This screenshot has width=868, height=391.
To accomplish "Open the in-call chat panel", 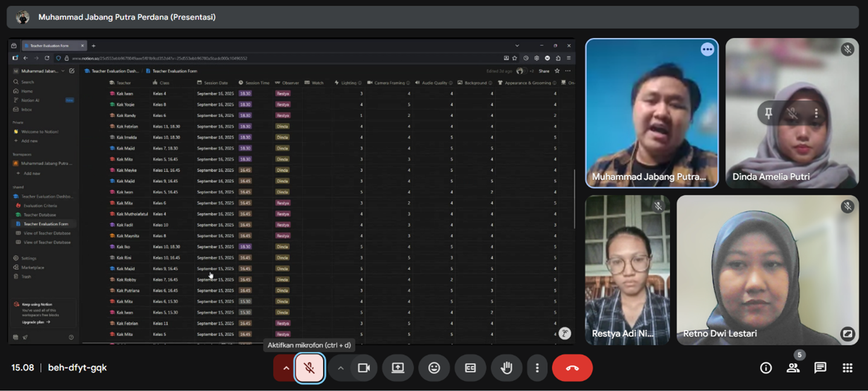I will point(820,368).
